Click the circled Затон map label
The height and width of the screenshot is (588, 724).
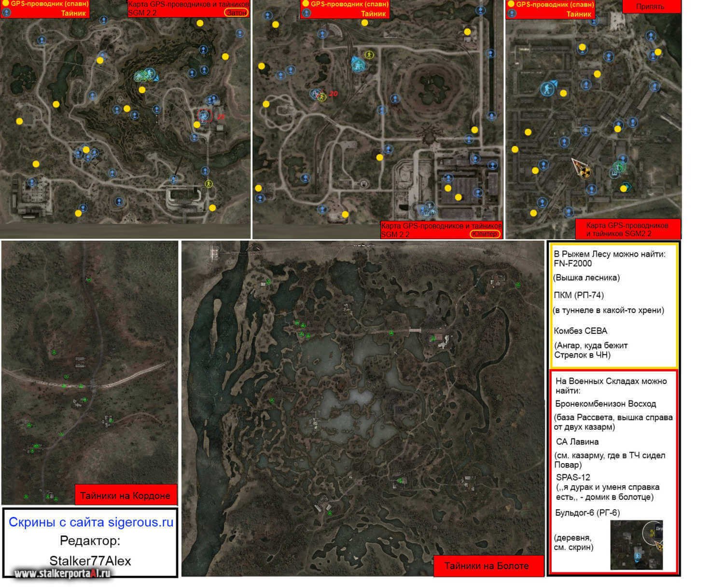click(236, 13)
